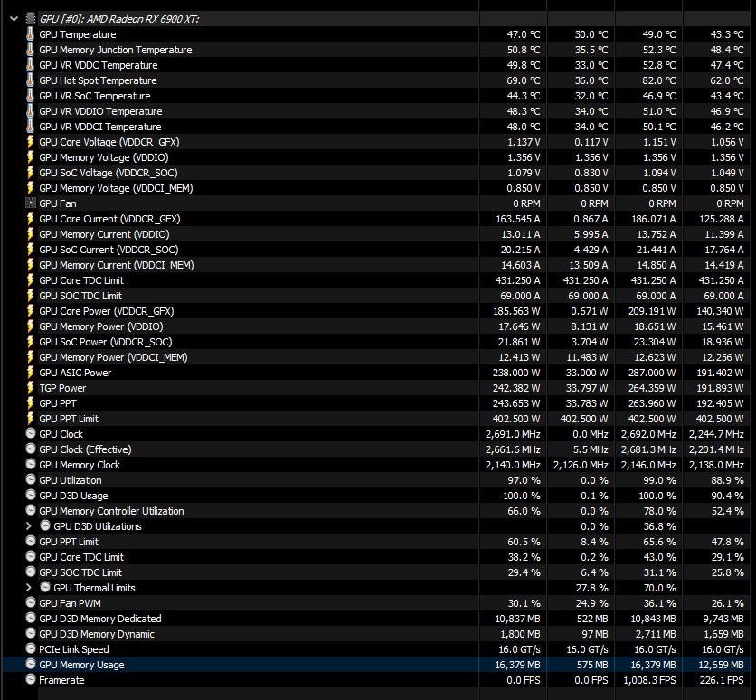Click the circular icon of GPU Memory Clock
756x700 pixels.
[31, 464]
